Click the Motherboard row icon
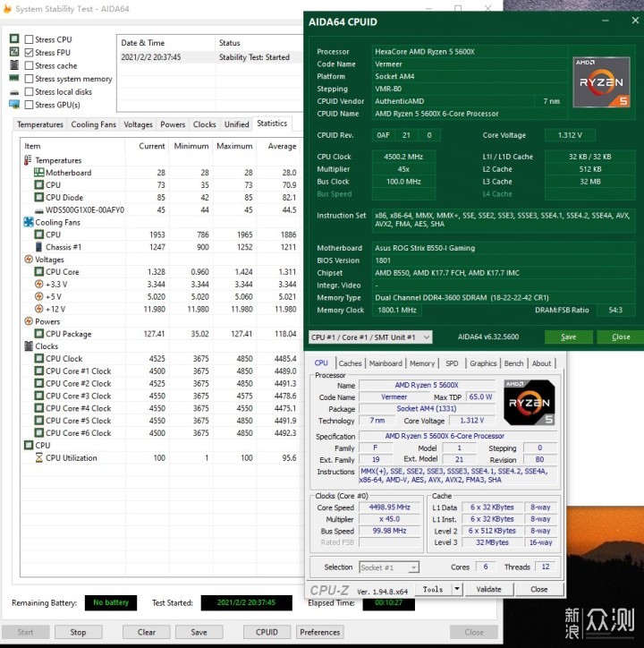The height and width of the screenshot is (648, 644). (x=38, y=173)
